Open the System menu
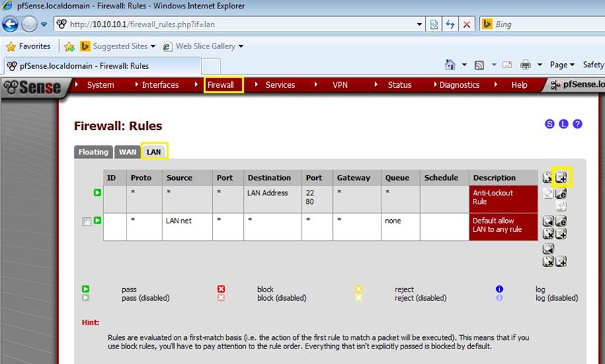605x364 pixels. point(100,85)
